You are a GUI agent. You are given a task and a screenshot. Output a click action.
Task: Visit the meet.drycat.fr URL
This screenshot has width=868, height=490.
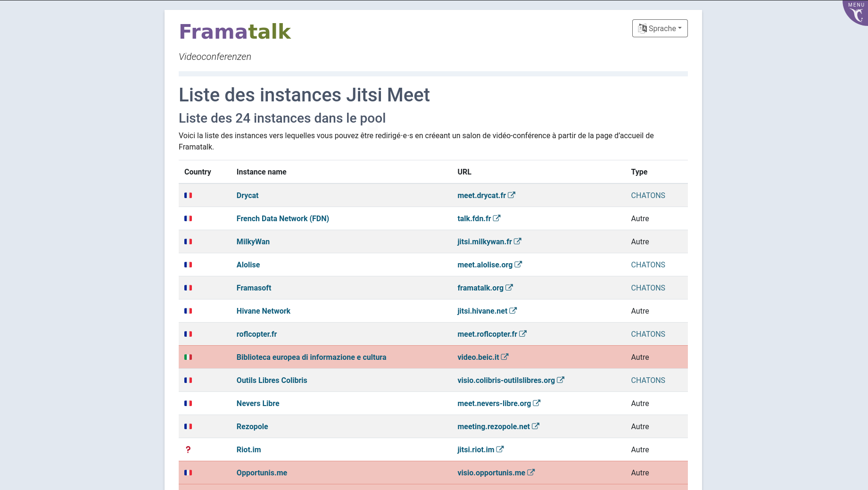coord(481,195)
